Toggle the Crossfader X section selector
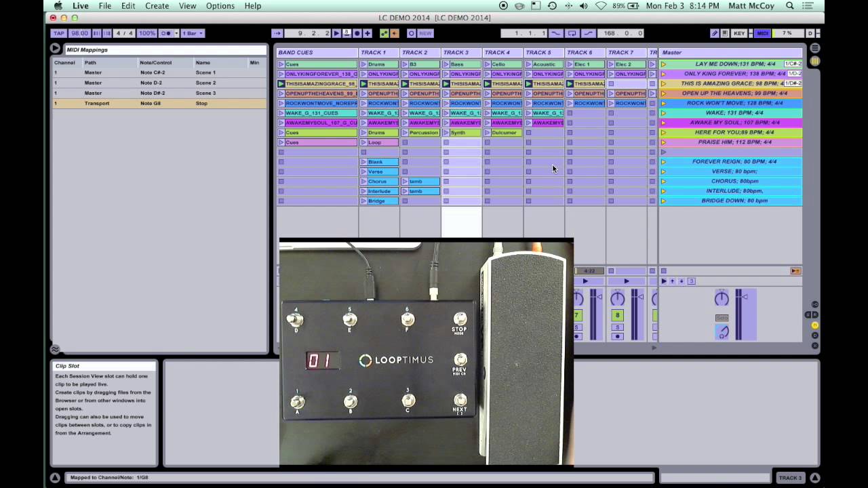This screenshot has width=868, height=488. [x=815, y=346]
